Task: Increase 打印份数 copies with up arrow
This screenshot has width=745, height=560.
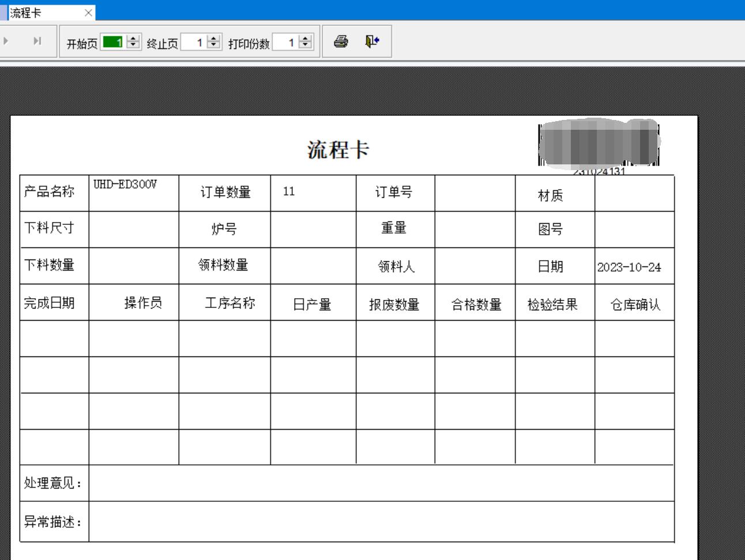Action: 306,39
